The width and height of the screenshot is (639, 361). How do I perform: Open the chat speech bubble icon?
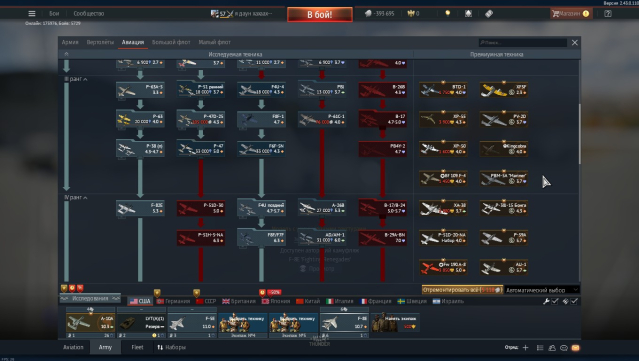coord(564,348)
